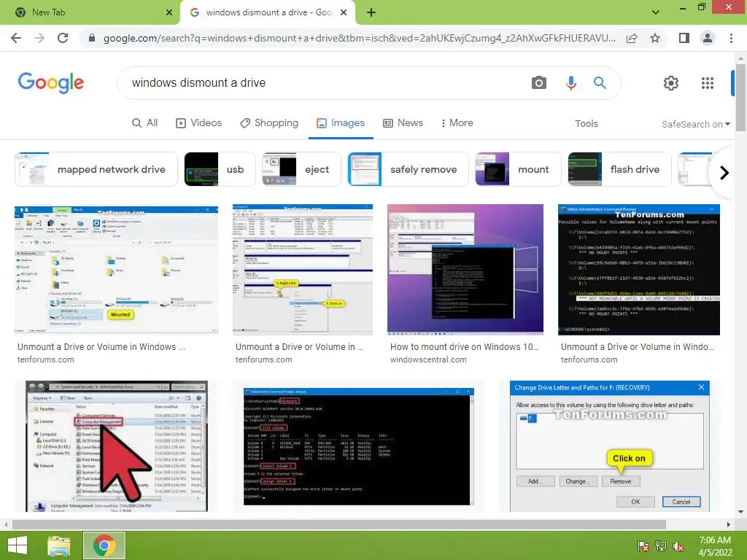Open the SafeSearch on dropdown

(x=695, y=124)
